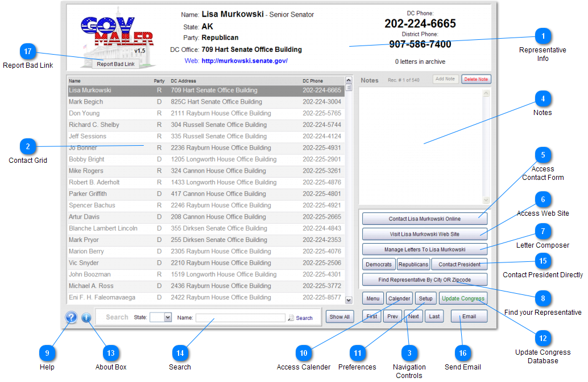The height and width of the screenshot is (382, 588).
Task: Open the State dropdown in search
Action: pyautogui.click(x=168, y=318)
